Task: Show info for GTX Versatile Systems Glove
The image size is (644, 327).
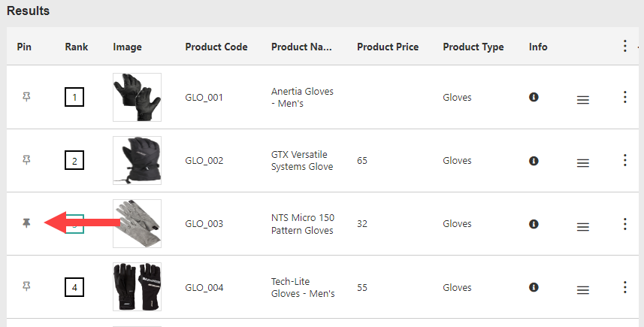Action: tap(534, 161)
